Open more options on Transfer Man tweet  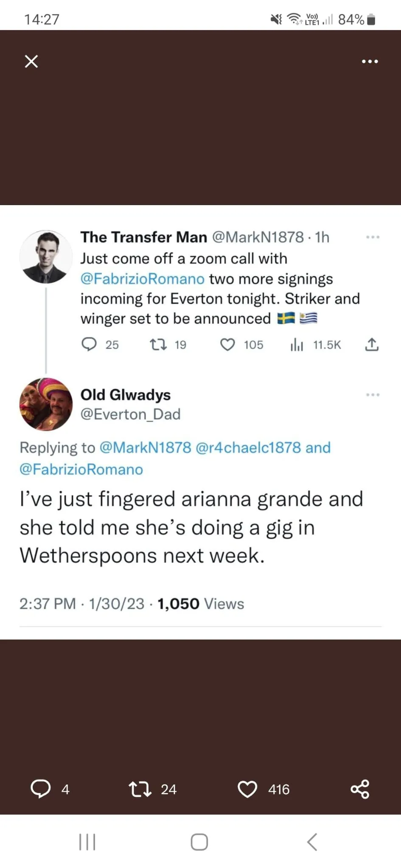373,237
